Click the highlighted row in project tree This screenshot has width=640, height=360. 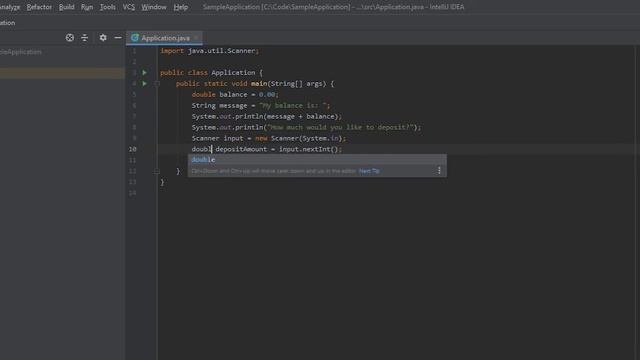coord(62,73)
